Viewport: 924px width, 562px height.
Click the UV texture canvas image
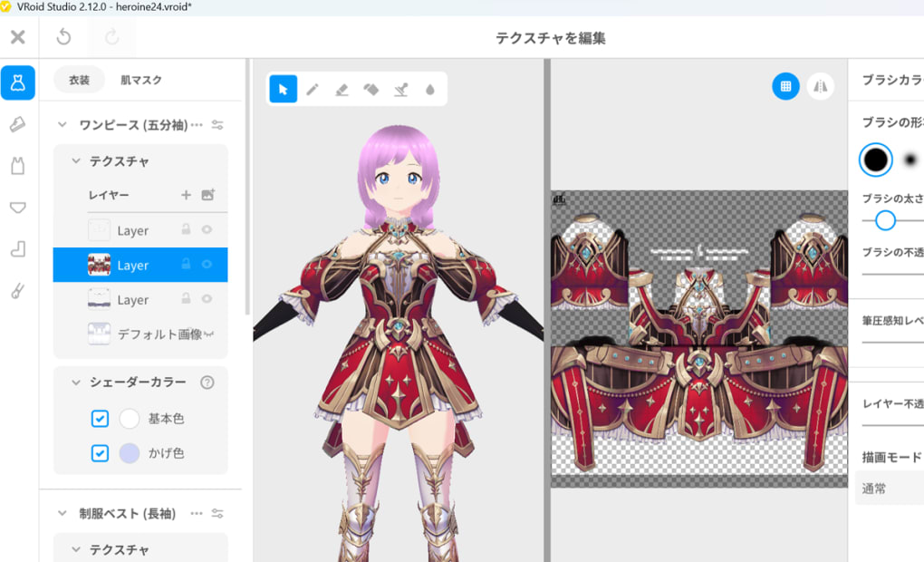coord(699,338)
